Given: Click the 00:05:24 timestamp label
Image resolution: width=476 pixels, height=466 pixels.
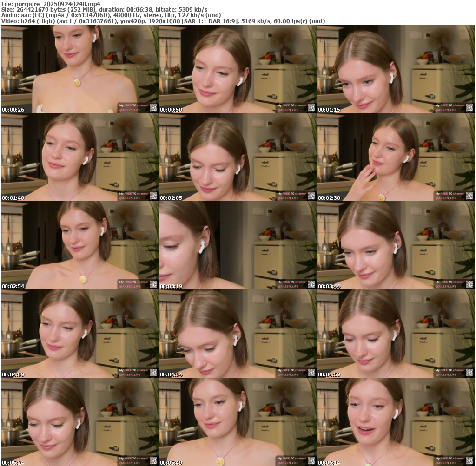Looking at the screenshot, I should [x=13, y=463].
